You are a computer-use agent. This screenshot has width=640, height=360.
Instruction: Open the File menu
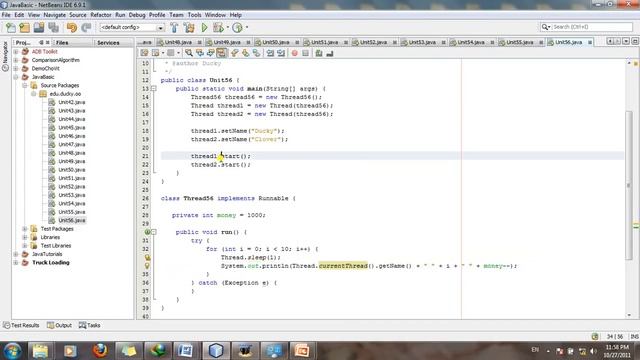click(6, 15)
